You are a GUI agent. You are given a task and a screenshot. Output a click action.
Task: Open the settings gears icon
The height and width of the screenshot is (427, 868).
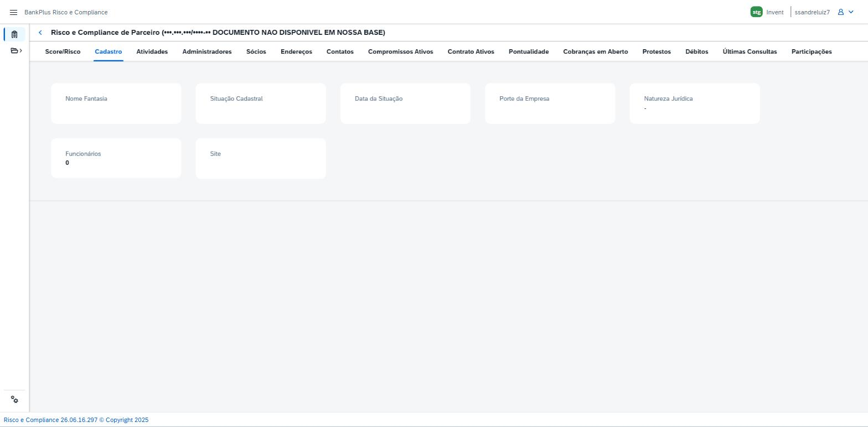[14, 400]
